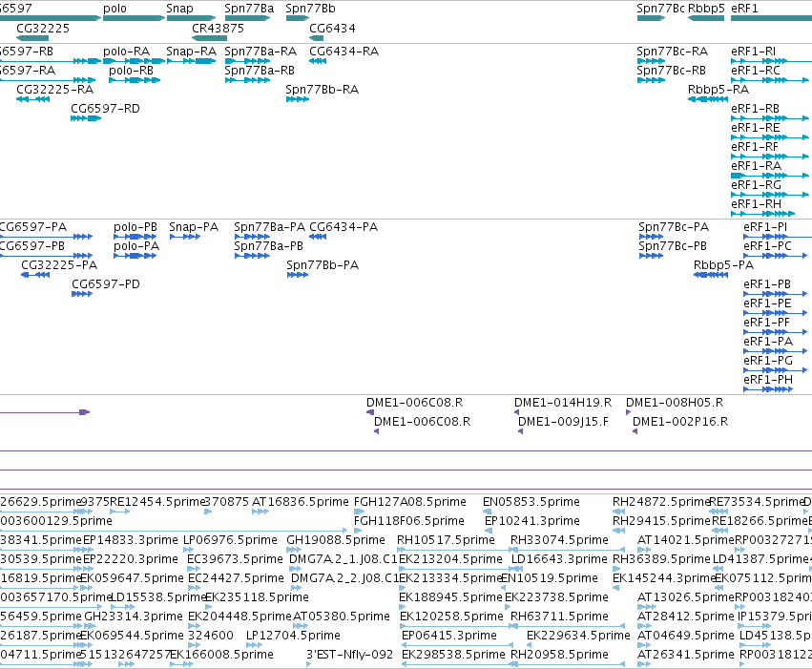Click protein eRF1-PI
Image resolution: width=812 pixels, height=669 pixels.
(765, 228)
